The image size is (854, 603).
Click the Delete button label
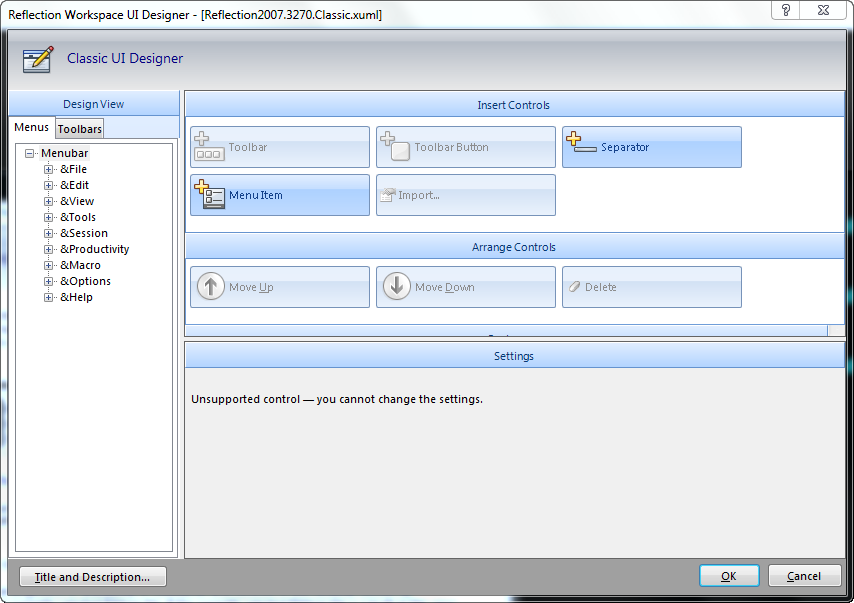point(601,287)
